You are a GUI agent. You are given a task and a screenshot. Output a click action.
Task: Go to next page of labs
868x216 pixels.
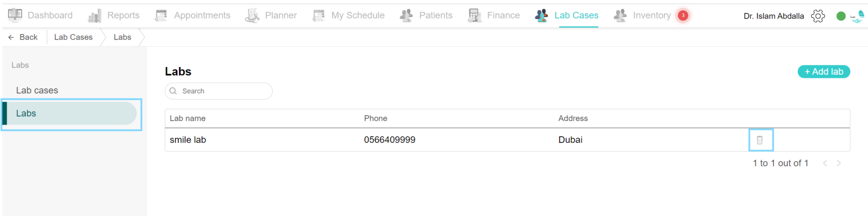(839, 163)
